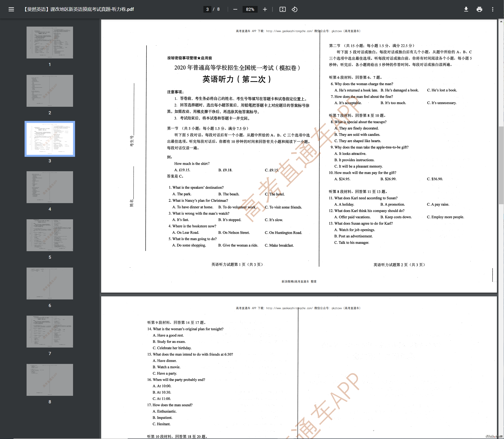Open the page 6 thumbnail
Screen dimensions: 504x439
tap(50, 283)
